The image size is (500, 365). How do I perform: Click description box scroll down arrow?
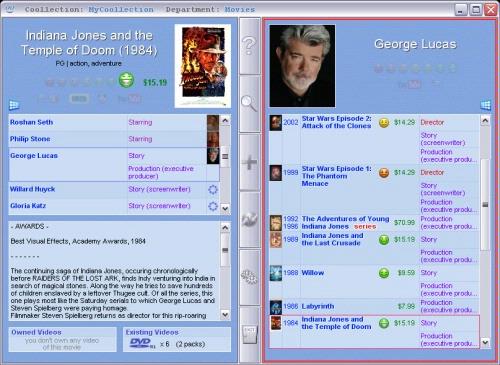(x=225, y=314)
